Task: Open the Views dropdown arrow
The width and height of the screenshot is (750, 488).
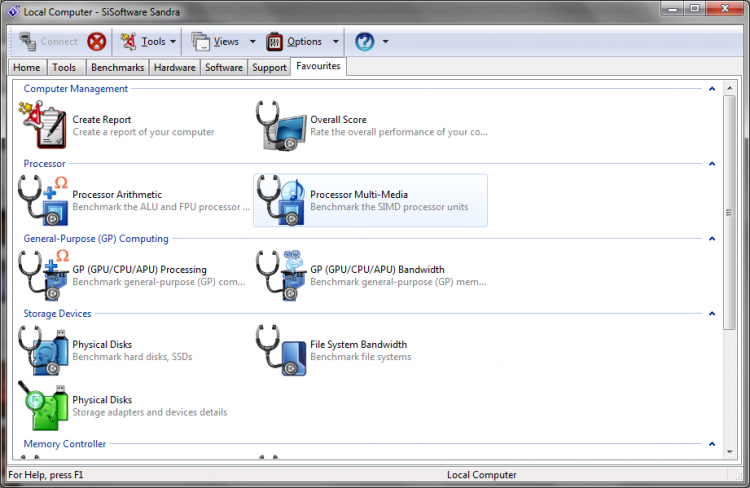Action: pos(253,42)
